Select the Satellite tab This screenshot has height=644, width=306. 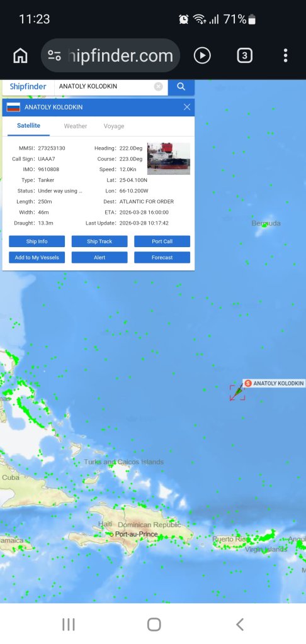(28, 126)
